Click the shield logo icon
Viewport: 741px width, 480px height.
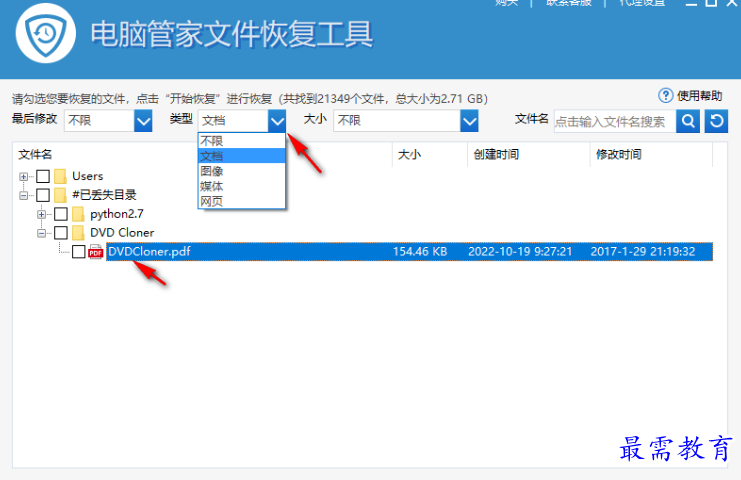[x=45, y=34]
